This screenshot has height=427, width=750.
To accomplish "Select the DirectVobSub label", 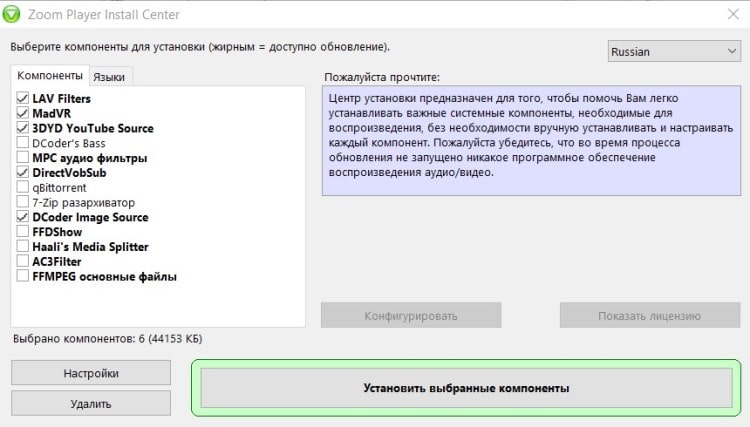I will [69, 173].
